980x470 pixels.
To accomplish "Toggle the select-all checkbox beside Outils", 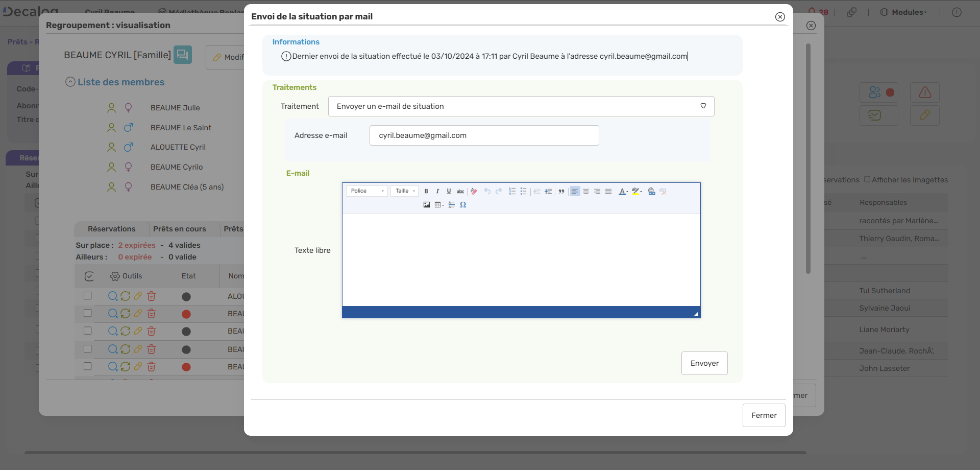I will coord(89,276).
